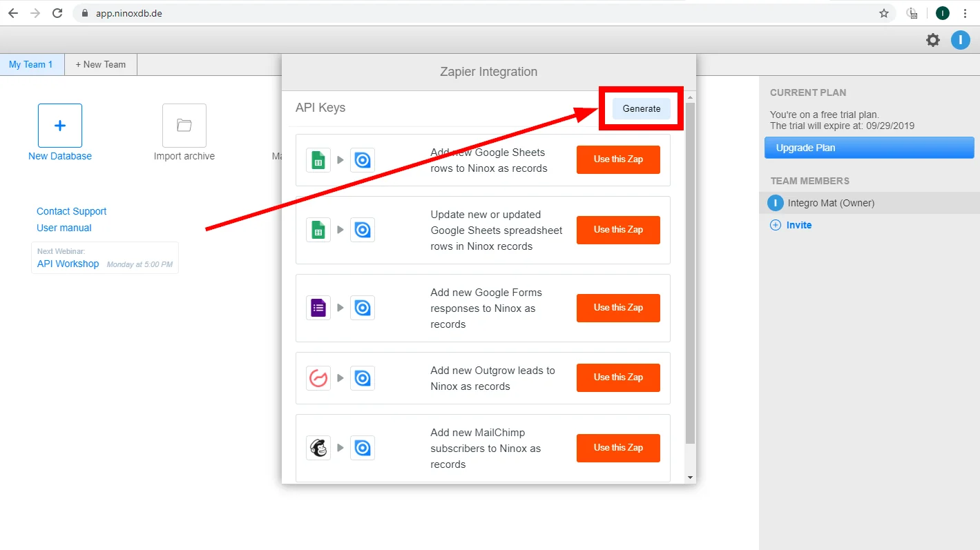Click the New Database label
The image size is (980, 550).
[x=60, y=156]
